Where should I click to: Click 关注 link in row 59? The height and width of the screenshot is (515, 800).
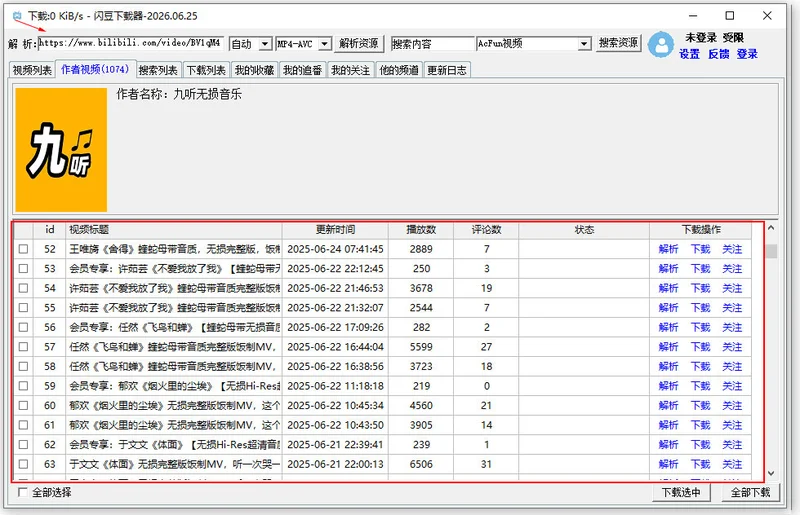click(732, 386)
